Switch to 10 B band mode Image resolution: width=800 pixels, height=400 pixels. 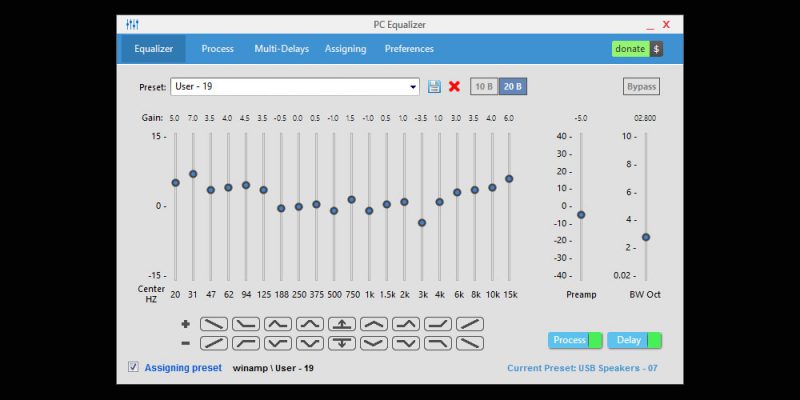pos(483,87)
